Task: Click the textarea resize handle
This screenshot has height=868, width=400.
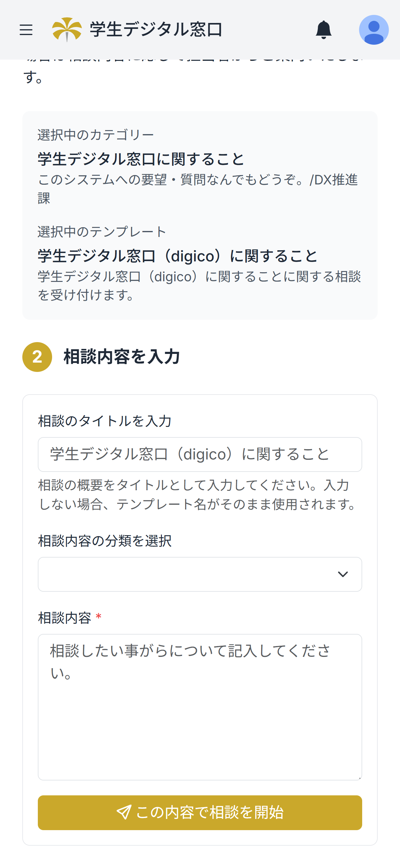Action: 359,777
